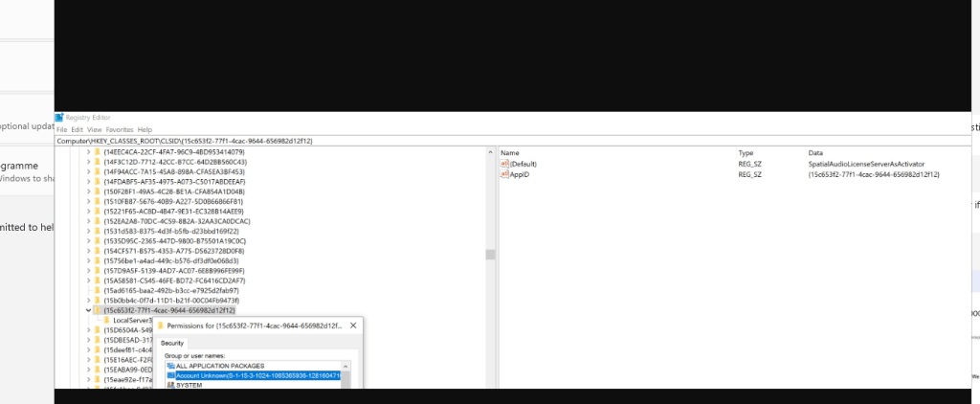
Task: Click folder icon of key starting {15deef81
Action: pos(98,350)
